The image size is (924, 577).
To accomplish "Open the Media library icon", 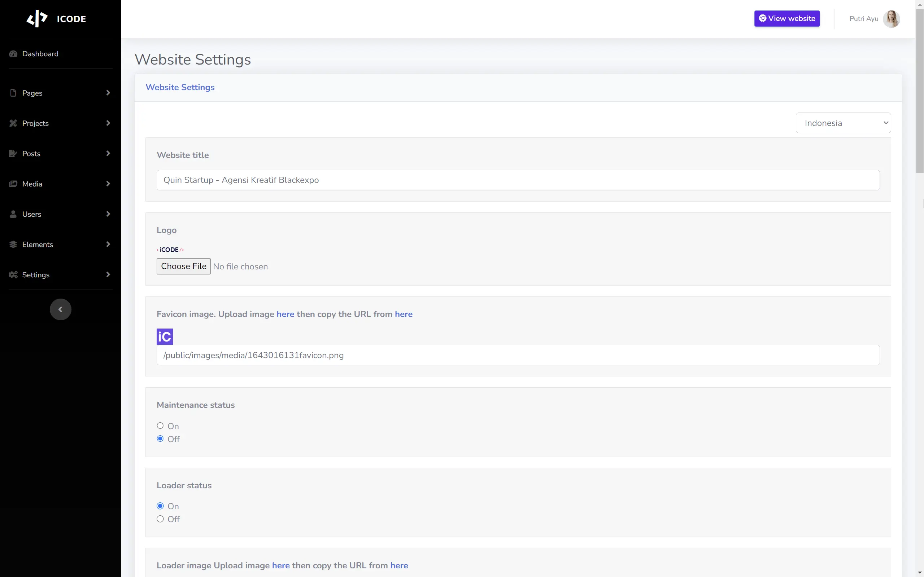I will pyautogui.click(x=13, y=184).
